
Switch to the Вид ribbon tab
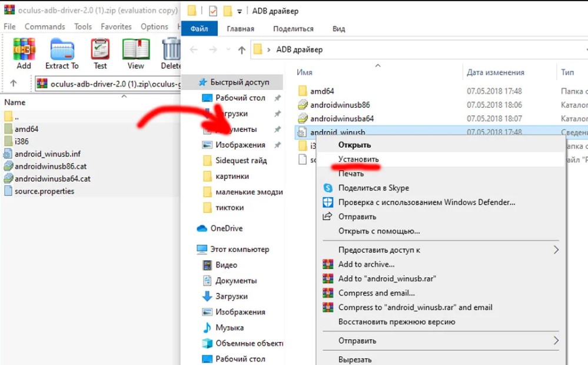click(x=338, y=28)
